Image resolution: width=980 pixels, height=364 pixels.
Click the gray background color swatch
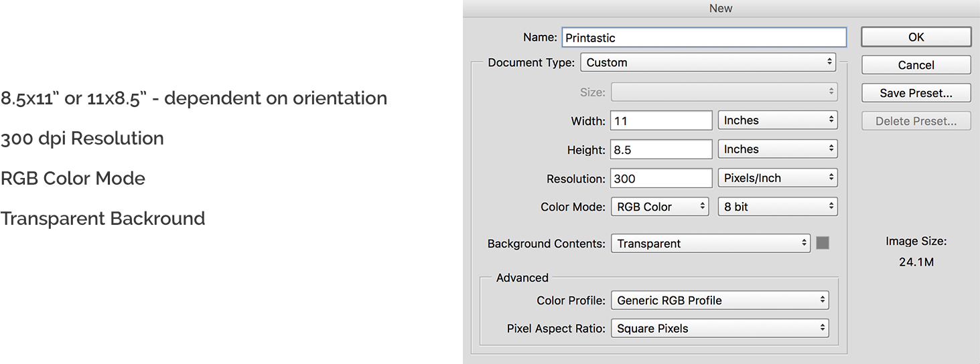(823, 243)
